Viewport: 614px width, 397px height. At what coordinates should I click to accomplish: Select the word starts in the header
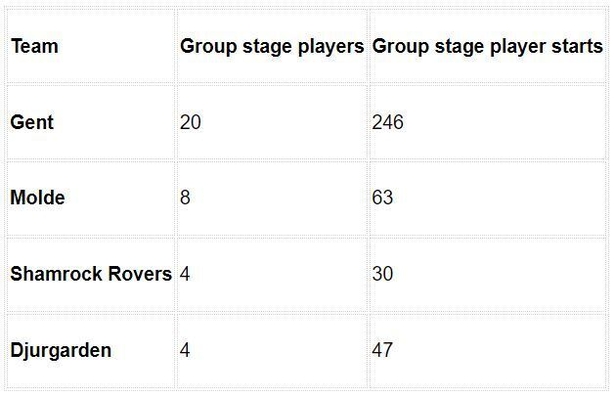(x=577, y=46)
